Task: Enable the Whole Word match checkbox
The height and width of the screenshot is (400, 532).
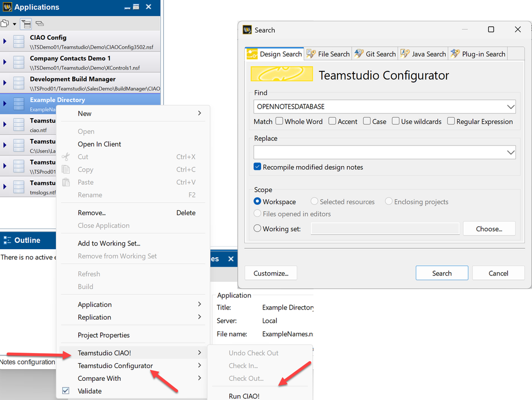Action: 279,121
